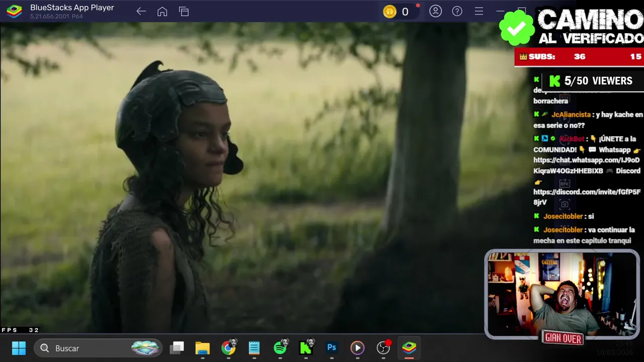The image size is (644, 362).
Task: Click the Buscar taskbar search field
Action: click(x=98, y=348)
